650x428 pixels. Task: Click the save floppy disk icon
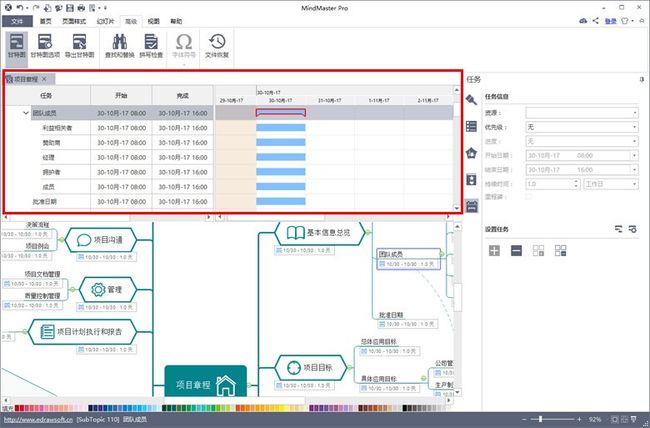tap(70, 8)
